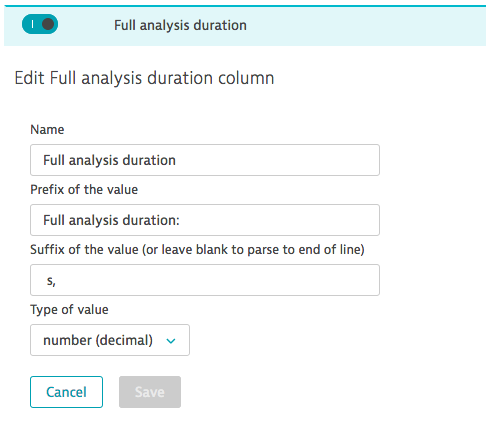Place cursor after the 's,' suffix text

click(x=57, y=281)
